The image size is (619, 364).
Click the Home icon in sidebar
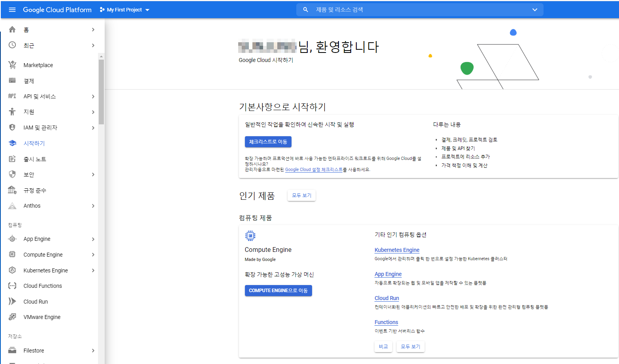12,30
